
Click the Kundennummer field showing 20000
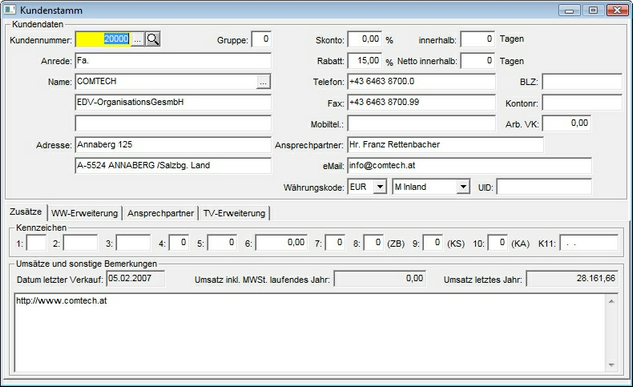[103, 39]
